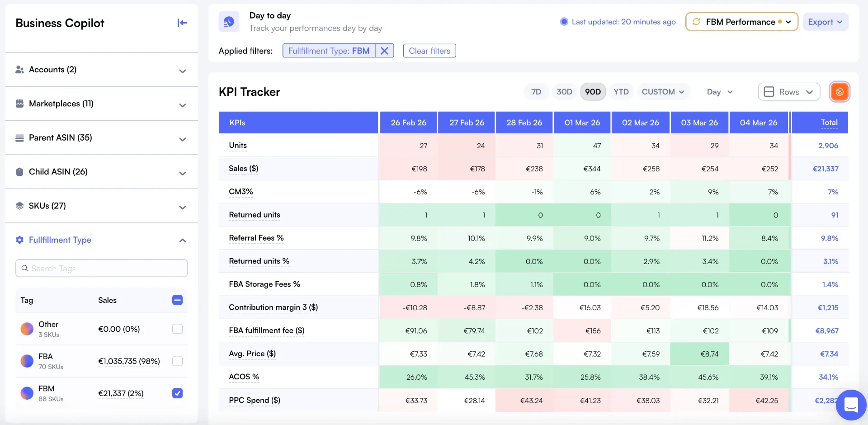Viewport: 868px width, 425px height.
Task: Click the €21,337 total sales value
Action: point(826,169)
